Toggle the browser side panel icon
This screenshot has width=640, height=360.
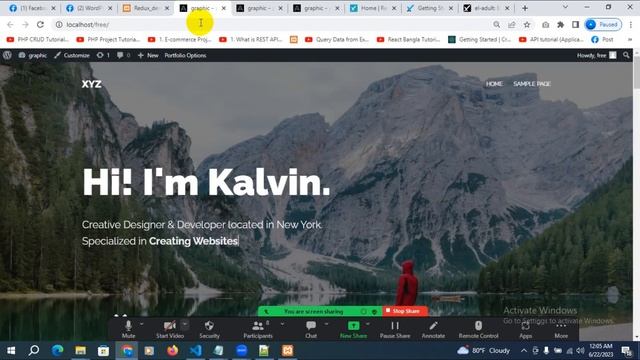(576, 24)
